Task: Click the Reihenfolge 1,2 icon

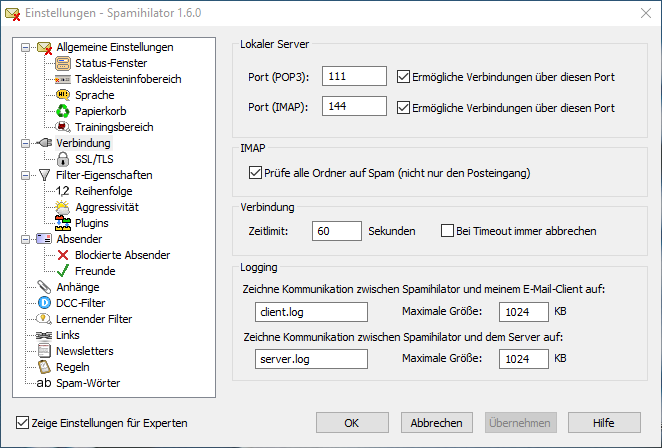Action: tap(62, 191)
